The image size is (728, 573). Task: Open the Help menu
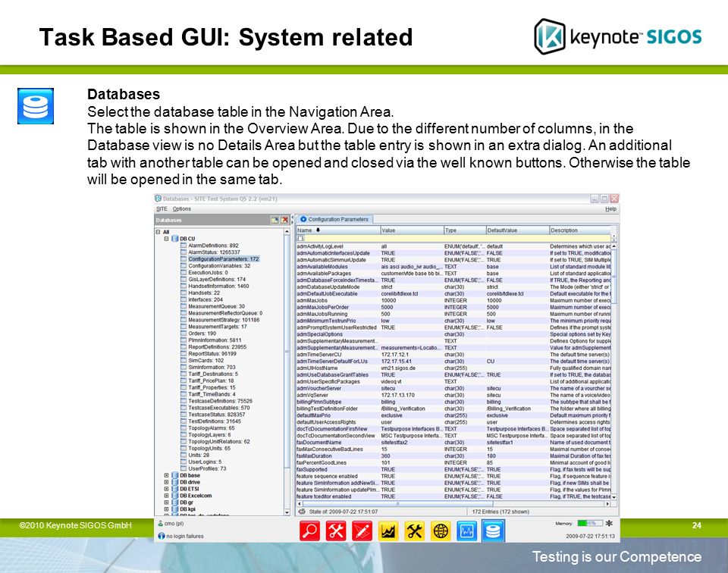click(x=610, y=208)
